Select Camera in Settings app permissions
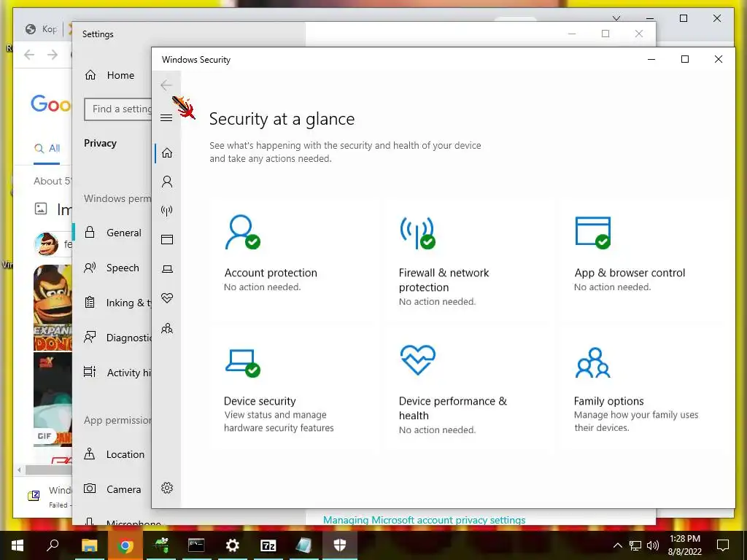Viewport: 747px width, 560px height. pyautogui.click(x=112, y=489)
